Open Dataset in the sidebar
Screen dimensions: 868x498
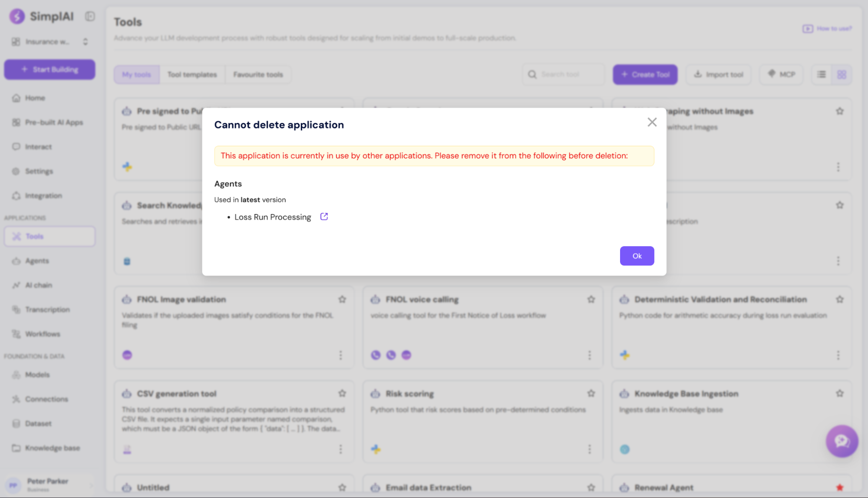[38, 423]
